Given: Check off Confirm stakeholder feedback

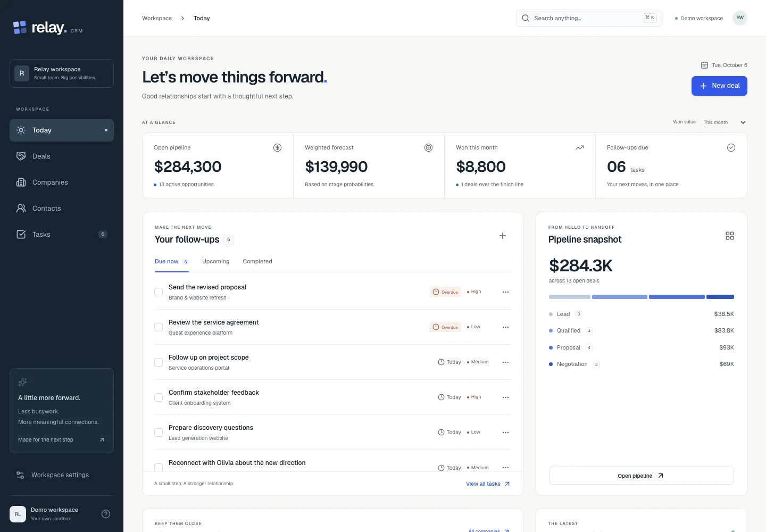Looking at the screenshot, I should (x=159, y=397).
